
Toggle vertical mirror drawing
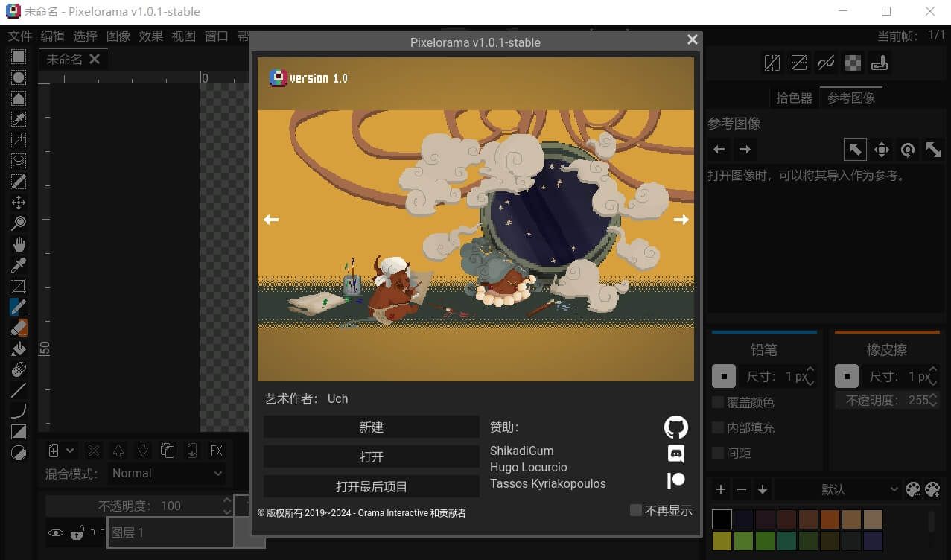click(799, 63)
